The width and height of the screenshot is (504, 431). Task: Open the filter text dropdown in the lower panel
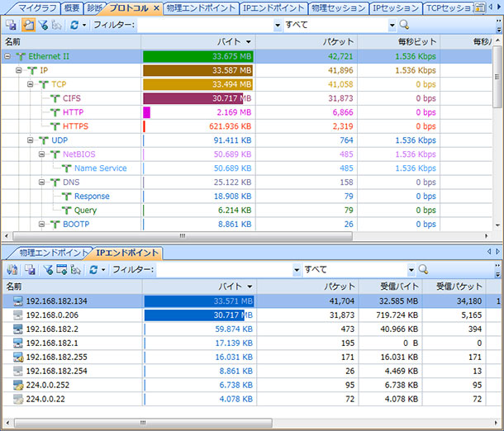tap(296, 269)
